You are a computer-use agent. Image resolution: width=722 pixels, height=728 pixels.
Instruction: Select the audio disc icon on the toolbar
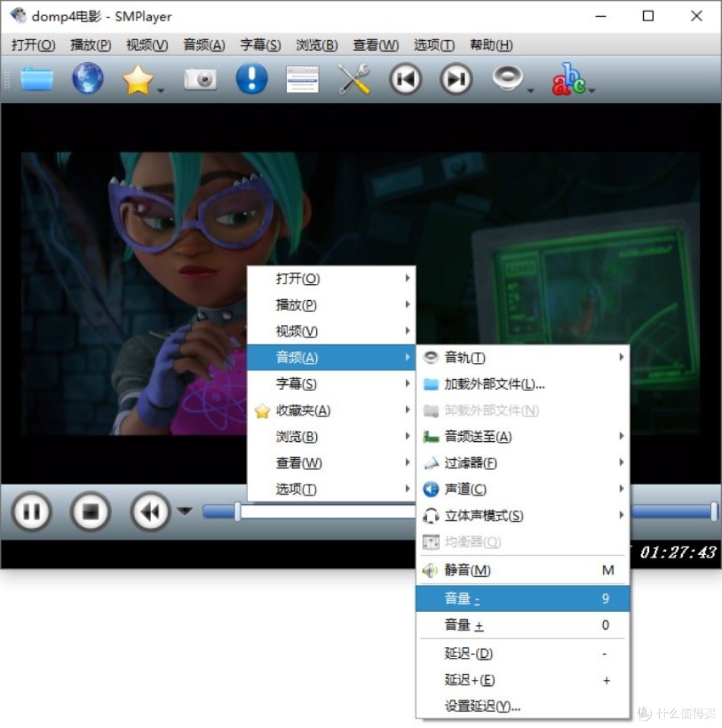[506, 78]
